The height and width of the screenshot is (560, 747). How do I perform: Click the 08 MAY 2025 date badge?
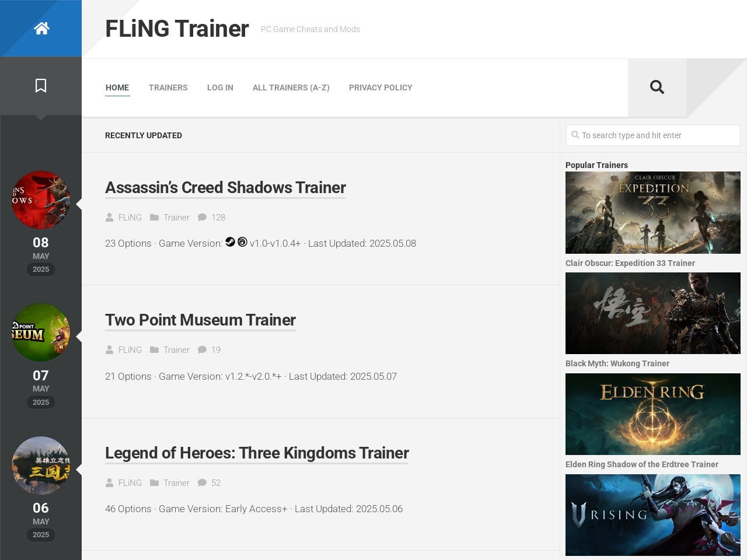41,255
